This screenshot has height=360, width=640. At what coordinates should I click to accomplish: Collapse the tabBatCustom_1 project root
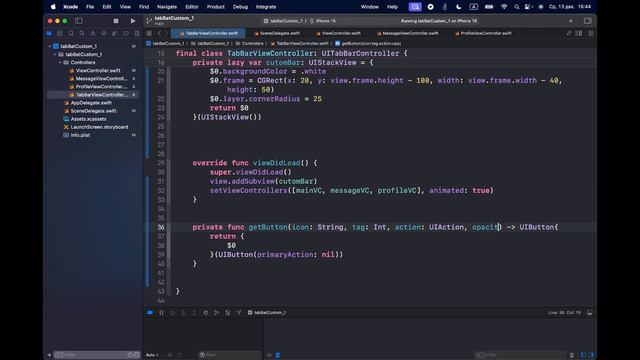[50, 46]
